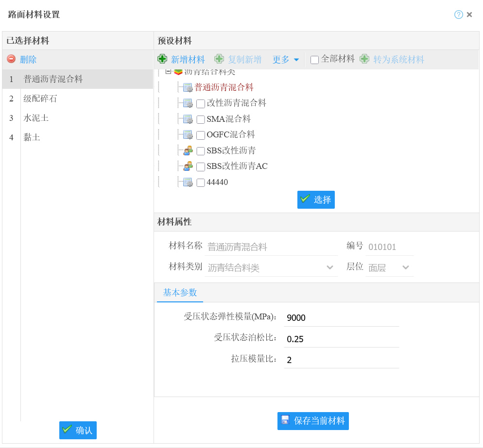Click the 确认 button
This screenshot has height=448, width=483.
(x=78, y=430)
